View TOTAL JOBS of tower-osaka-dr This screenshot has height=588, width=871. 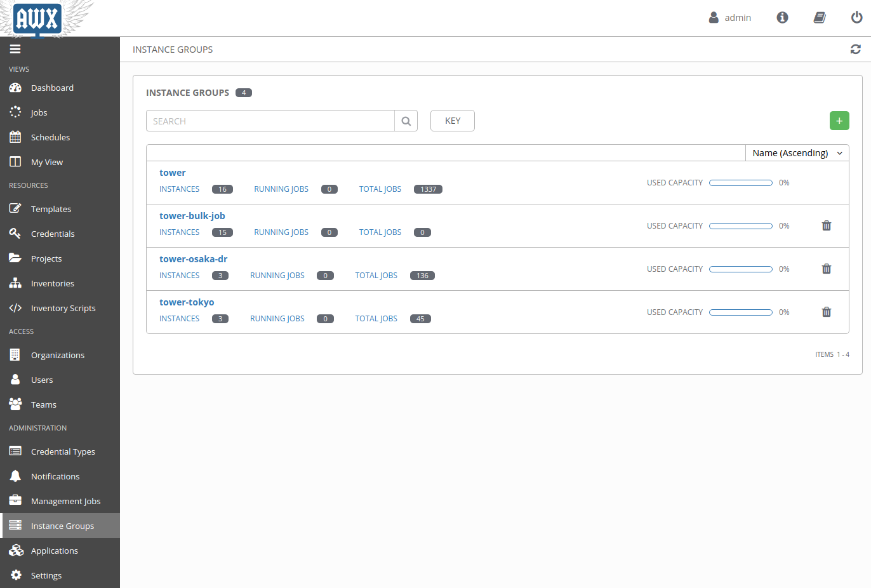376,276
